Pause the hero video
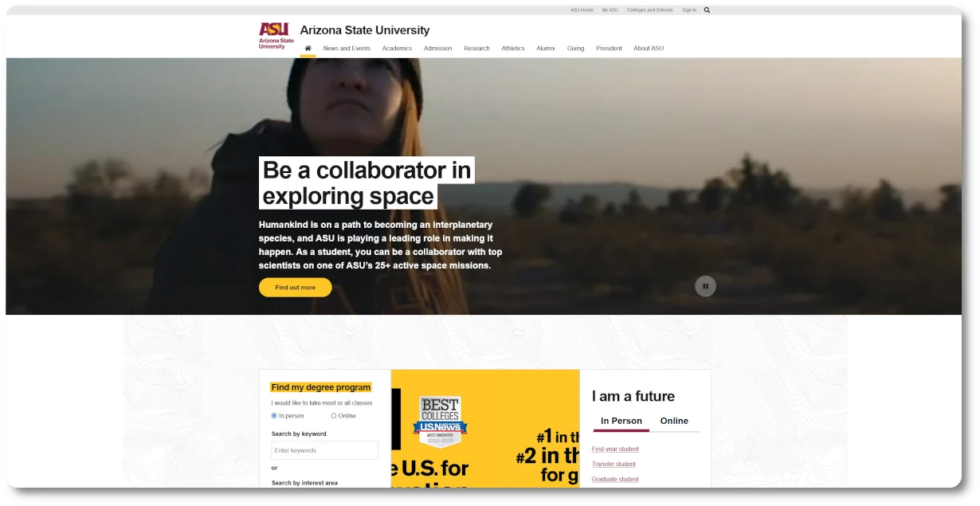The image size is (980, 506). point(705,286)
